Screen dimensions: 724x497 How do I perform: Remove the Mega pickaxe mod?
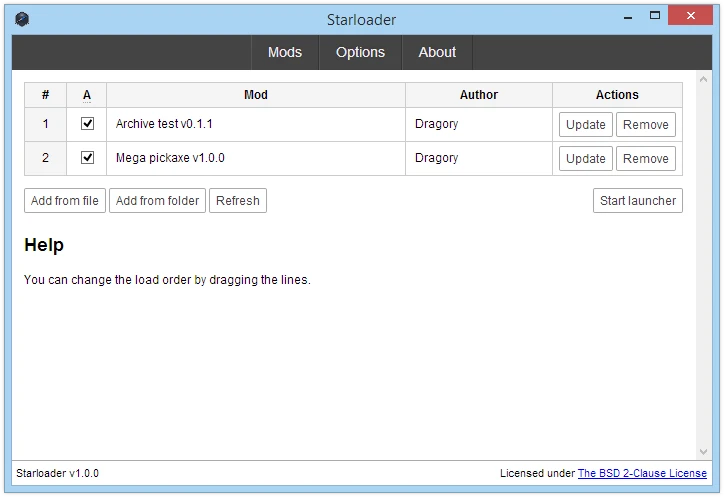click(x=646, y=159)
